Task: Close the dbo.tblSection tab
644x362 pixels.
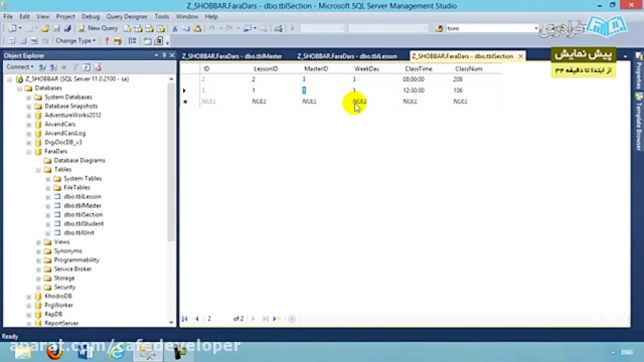Action: [521, 56]
